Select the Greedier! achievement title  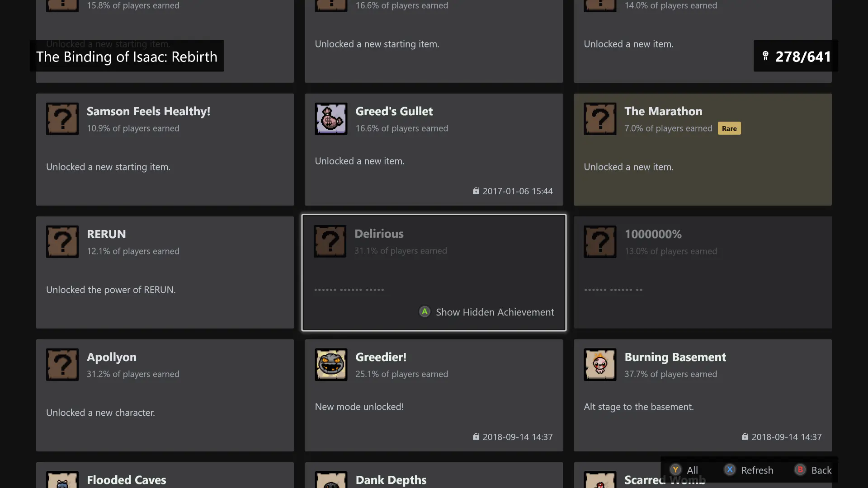pos(381,357)
